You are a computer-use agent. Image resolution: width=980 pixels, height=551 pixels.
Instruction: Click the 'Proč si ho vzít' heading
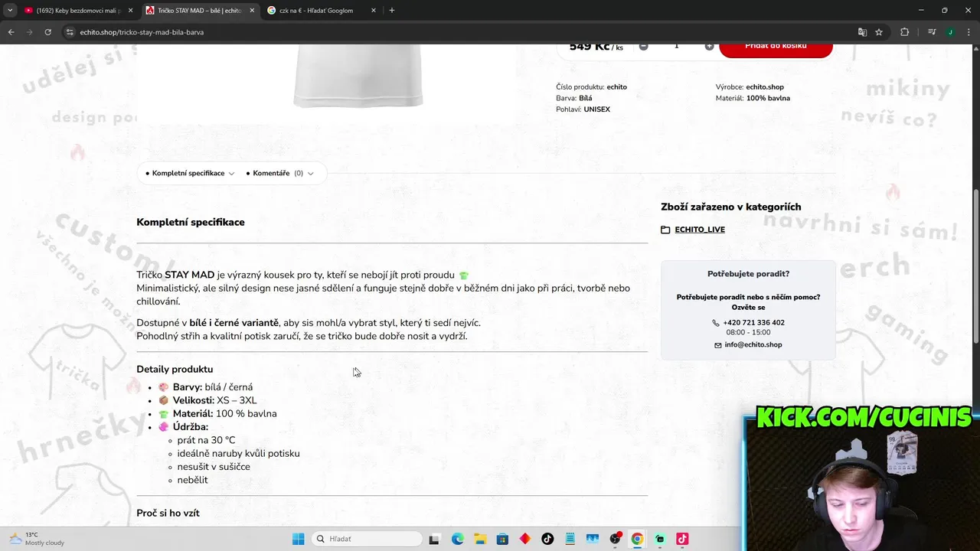(x=168, y=513)
